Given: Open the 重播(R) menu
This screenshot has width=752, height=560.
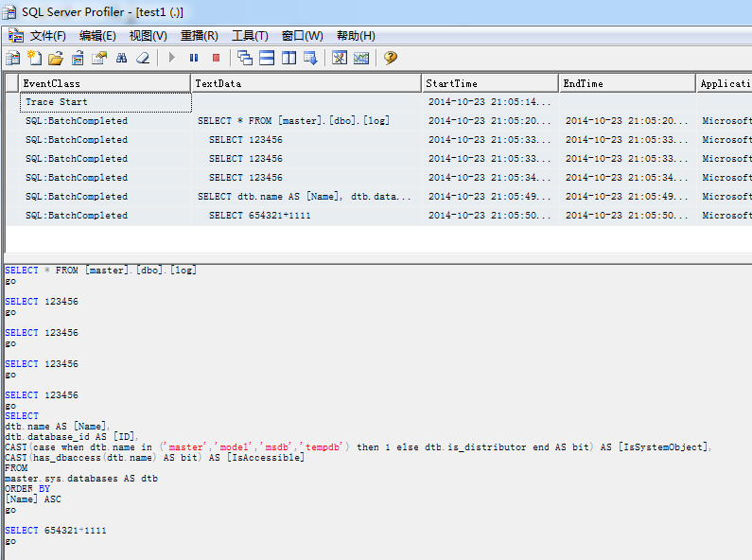Looking at the screenshot, I should point(199,36).
